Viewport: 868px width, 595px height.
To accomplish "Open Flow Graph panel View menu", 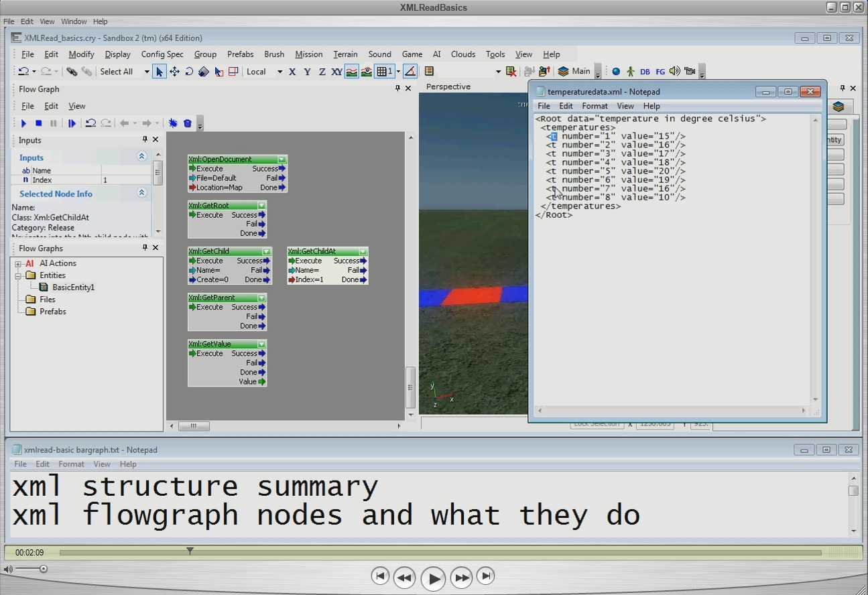I will click(x=77, y=106).
